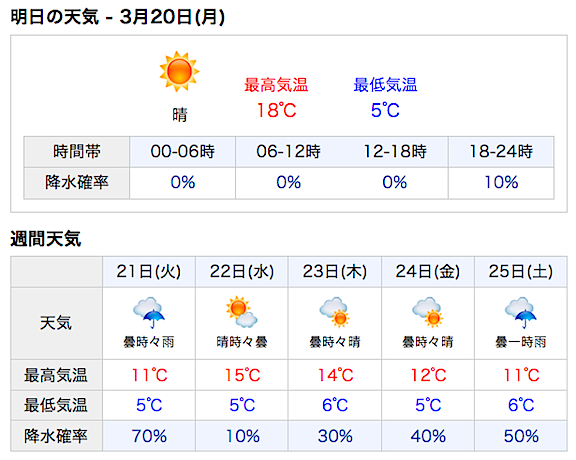
Task: Click the 降水確率 row label in weekly table
Action: tap(56, 436)
